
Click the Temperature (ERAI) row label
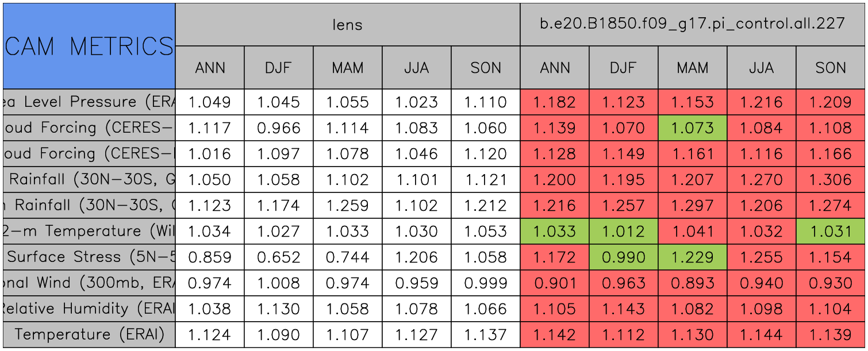pos(89,335)
